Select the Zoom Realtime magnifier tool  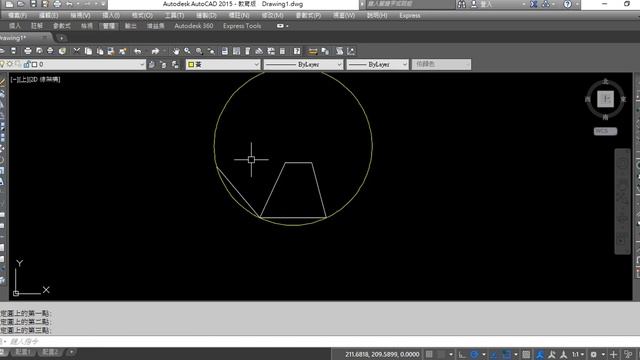[x=187, y=51]
